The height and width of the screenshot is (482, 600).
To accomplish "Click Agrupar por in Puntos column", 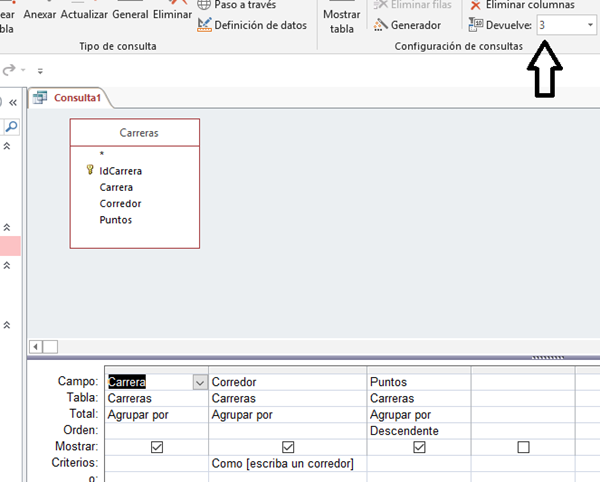I will [419, 415].
